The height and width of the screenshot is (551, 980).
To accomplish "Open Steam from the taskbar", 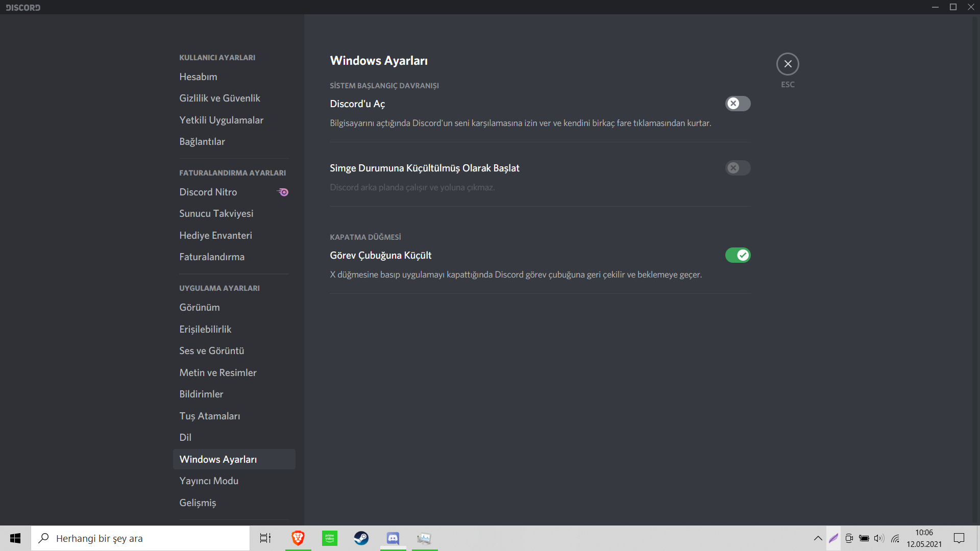I will point(361,538).
